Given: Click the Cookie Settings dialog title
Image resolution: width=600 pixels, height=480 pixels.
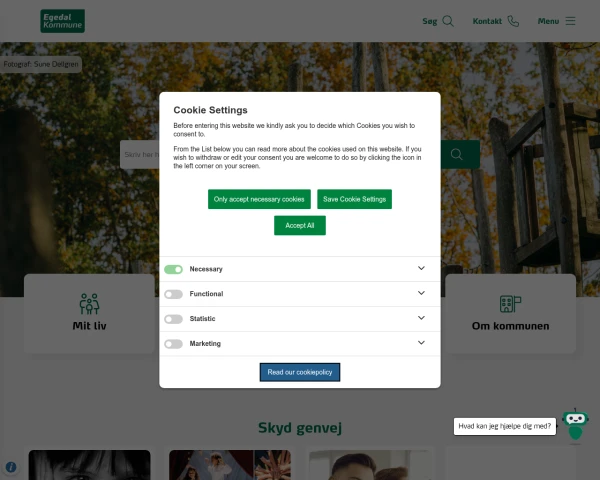Looking at the screenshot, I should pyautogui.click(x=210, y=110).
